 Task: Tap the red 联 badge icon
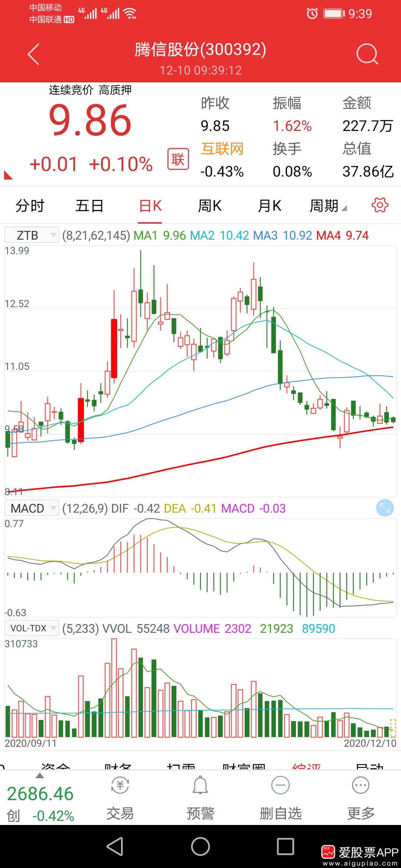178,159
